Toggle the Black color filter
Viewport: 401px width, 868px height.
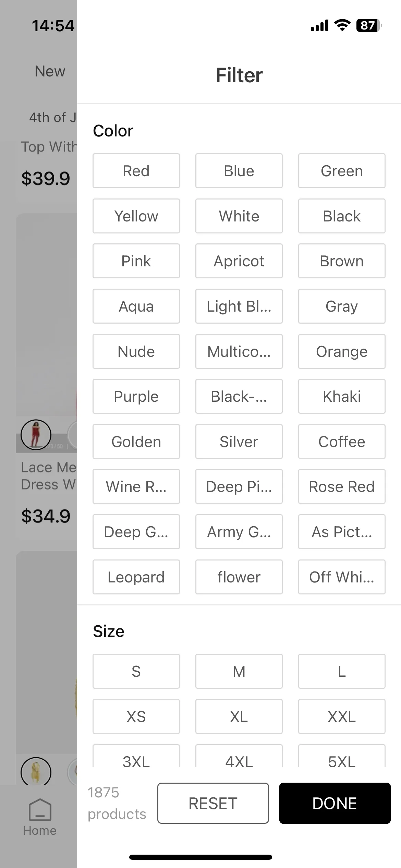(342, 216)
